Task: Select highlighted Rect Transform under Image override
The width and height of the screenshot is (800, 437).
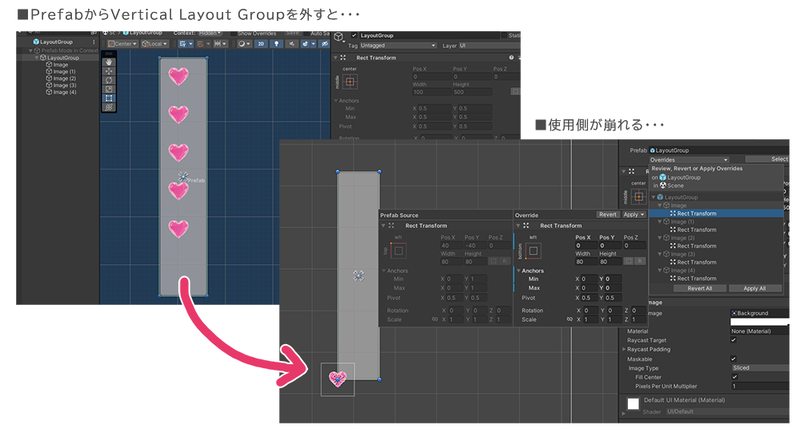Action: point(716,213)
